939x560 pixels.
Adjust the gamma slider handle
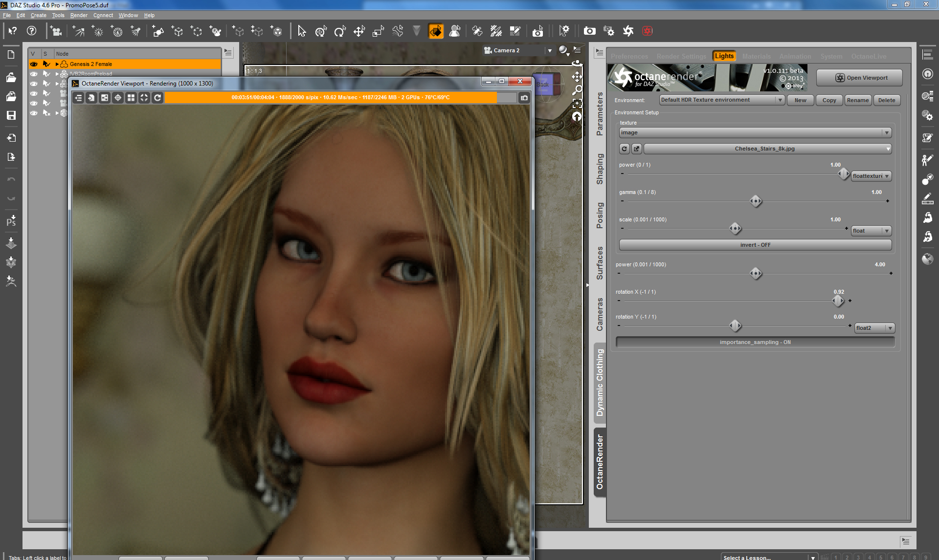point(756,201)
